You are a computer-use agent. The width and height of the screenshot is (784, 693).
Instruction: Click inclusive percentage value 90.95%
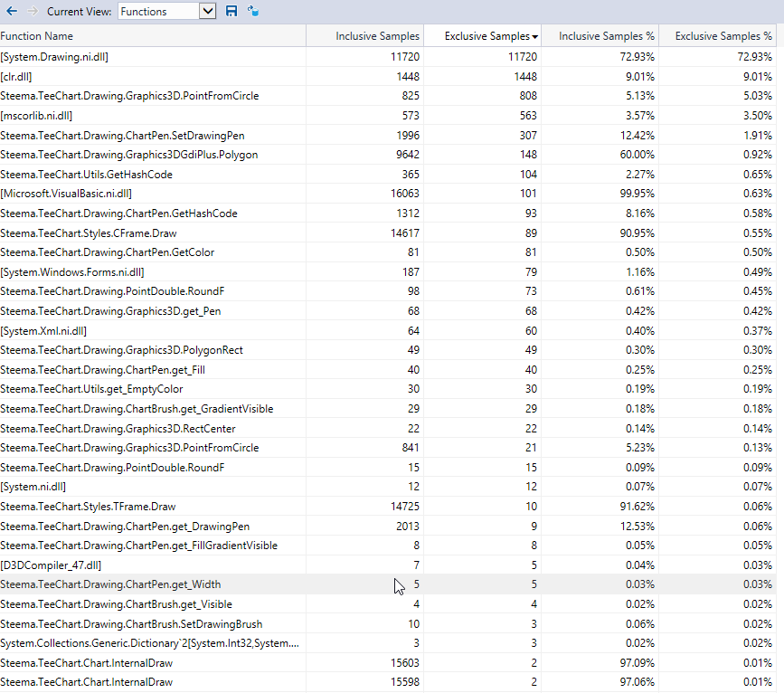pyautogui.click(x=637, y=233)
